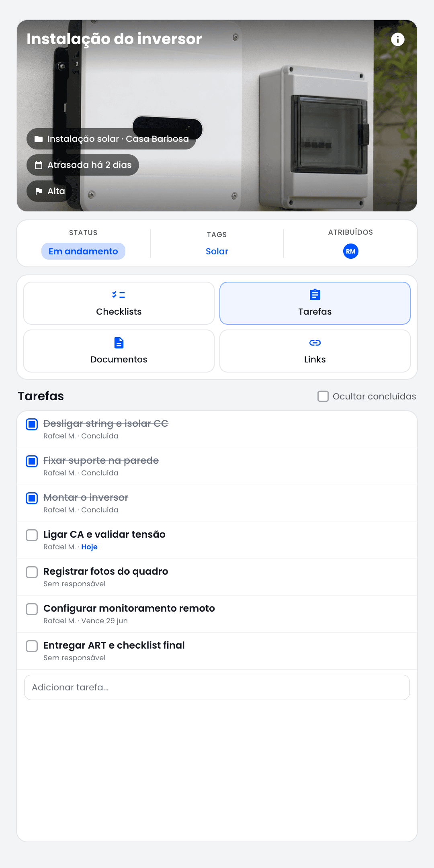Click the document icon above Documentos
Screen dimensions: 434x868
coord(119,343)
